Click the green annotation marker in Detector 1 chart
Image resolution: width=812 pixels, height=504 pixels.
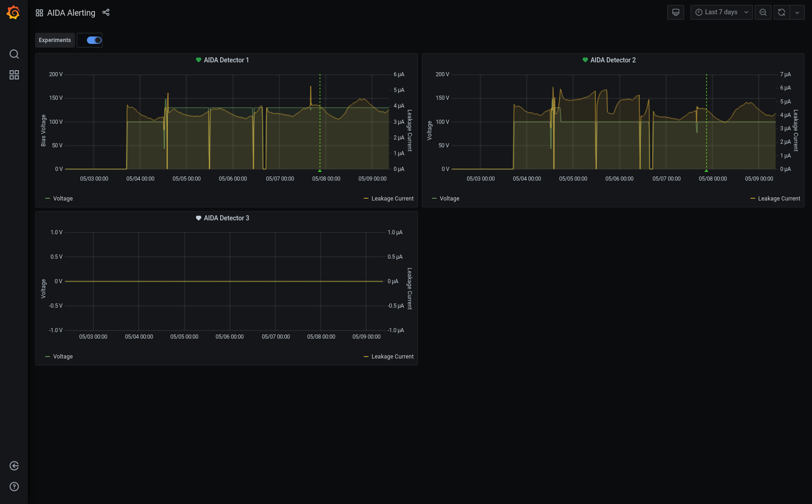(320, 170)
